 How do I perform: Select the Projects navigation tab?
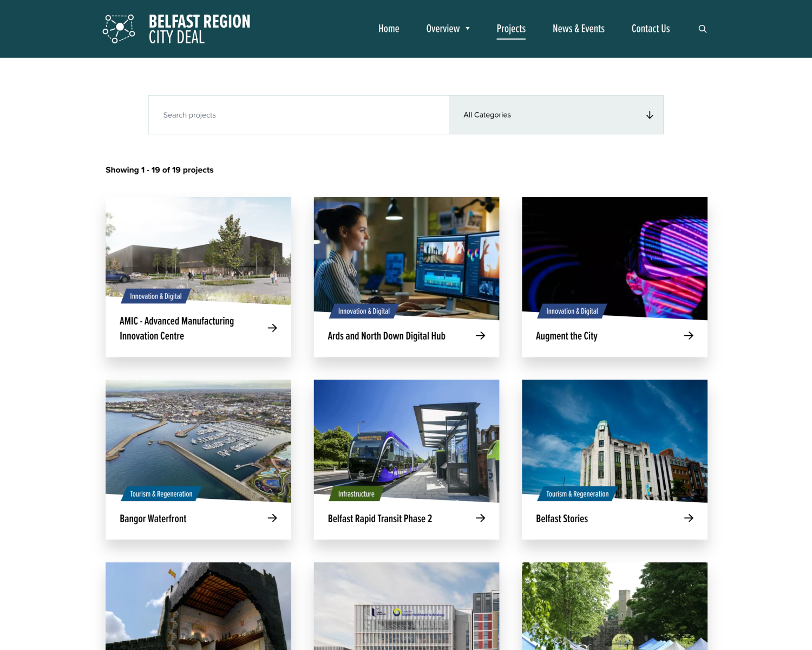(x=511, y=29)
